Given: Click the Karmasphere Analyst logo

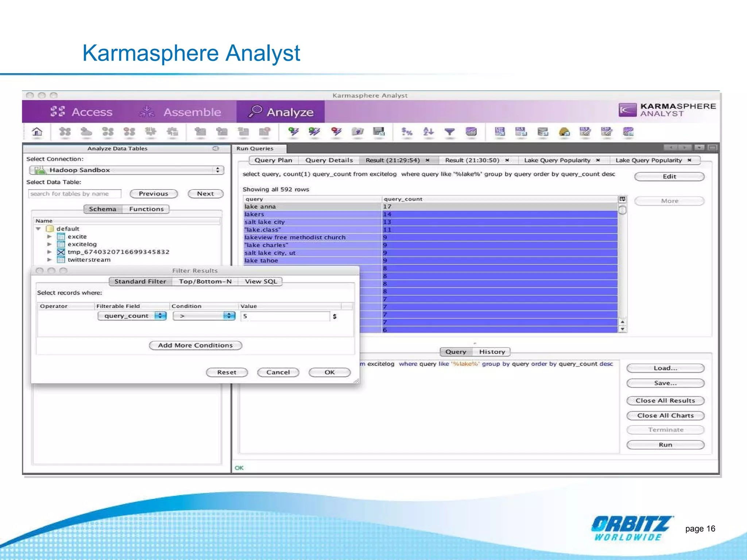Looking at the screenshot, I should click(667, 110).
